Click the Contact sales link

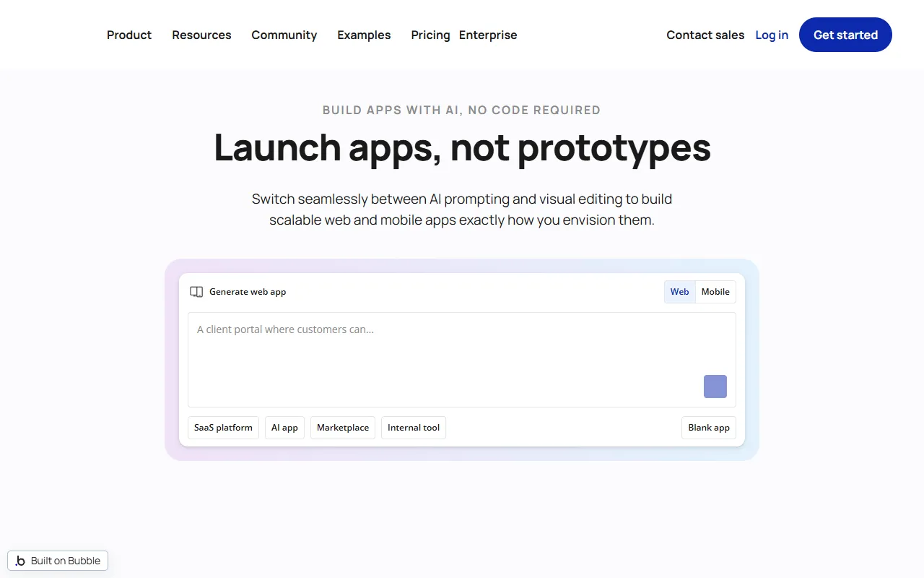pos(705,35)
